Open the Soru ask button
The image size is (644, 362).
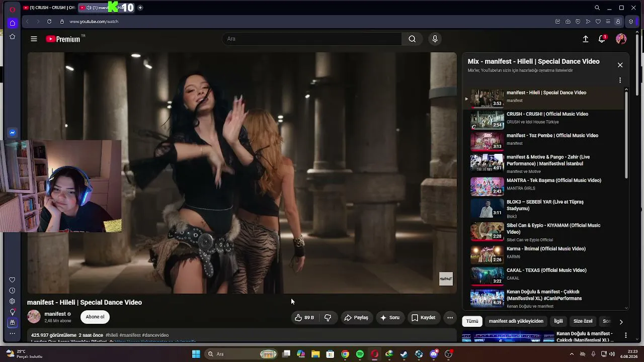coord(390,317)
